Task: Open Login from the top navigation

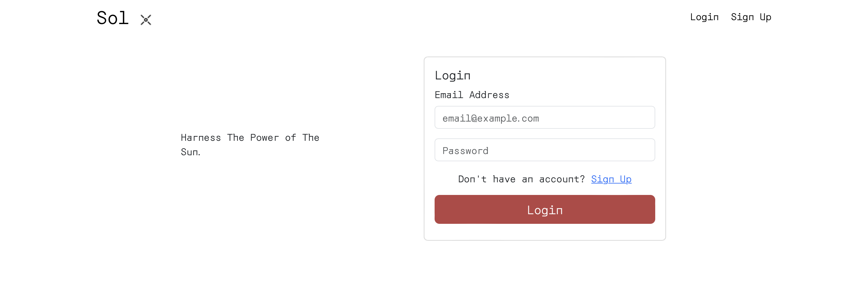Action: click(704, 17)
